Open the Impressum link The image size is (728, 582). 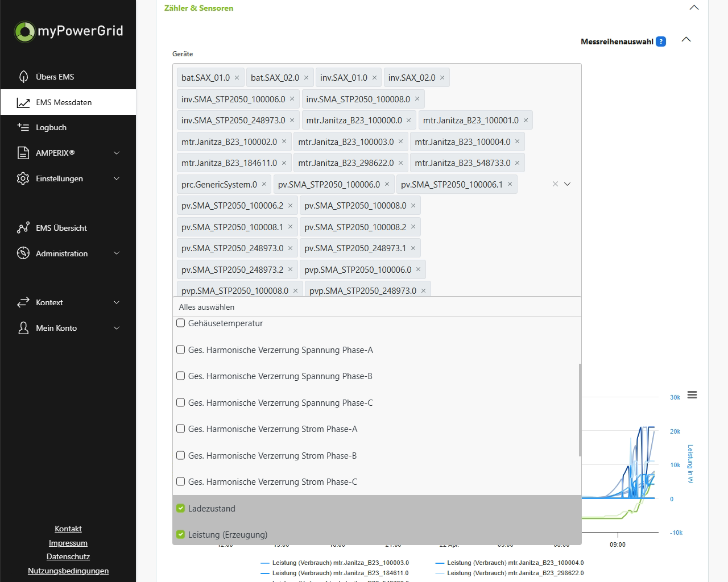tap(68, 543)
